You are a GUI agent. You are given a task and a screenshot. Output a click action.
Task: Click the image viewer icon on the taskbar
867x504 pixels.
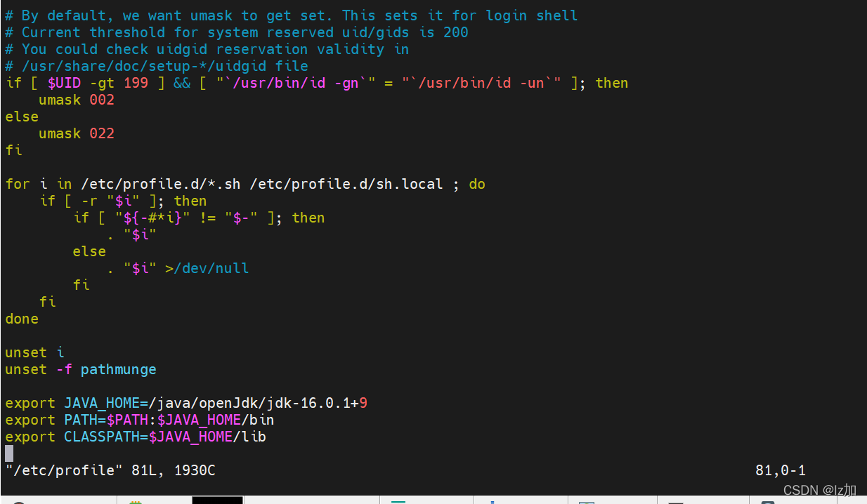point(586,501)
